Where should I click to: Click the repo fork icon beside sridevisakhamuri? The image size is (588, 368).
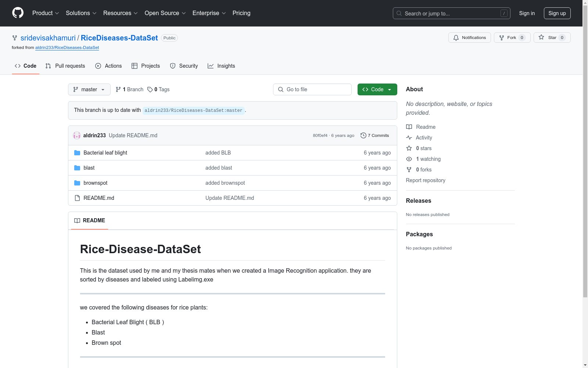pos(15,38)
